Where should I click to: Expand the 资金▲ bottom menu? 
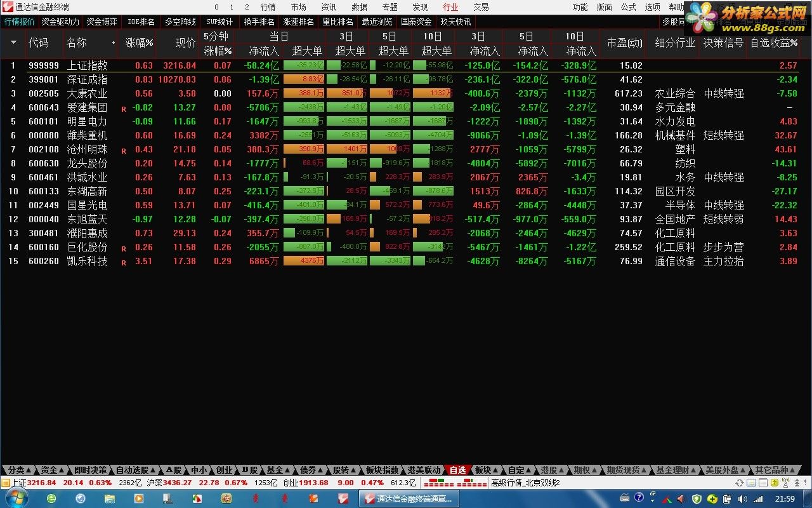coord(53,470)
